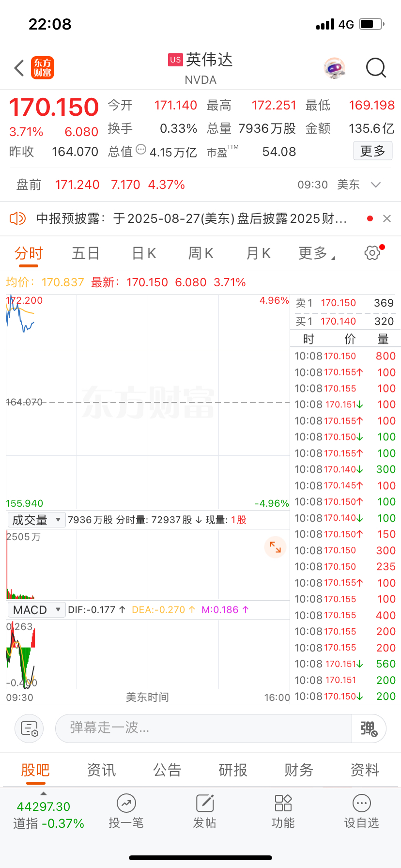Image resolution: width=401 pixels, height=868 pixels.
Task: Tap the 弹幕走一波 comment input field
Action: coord(203,728)
